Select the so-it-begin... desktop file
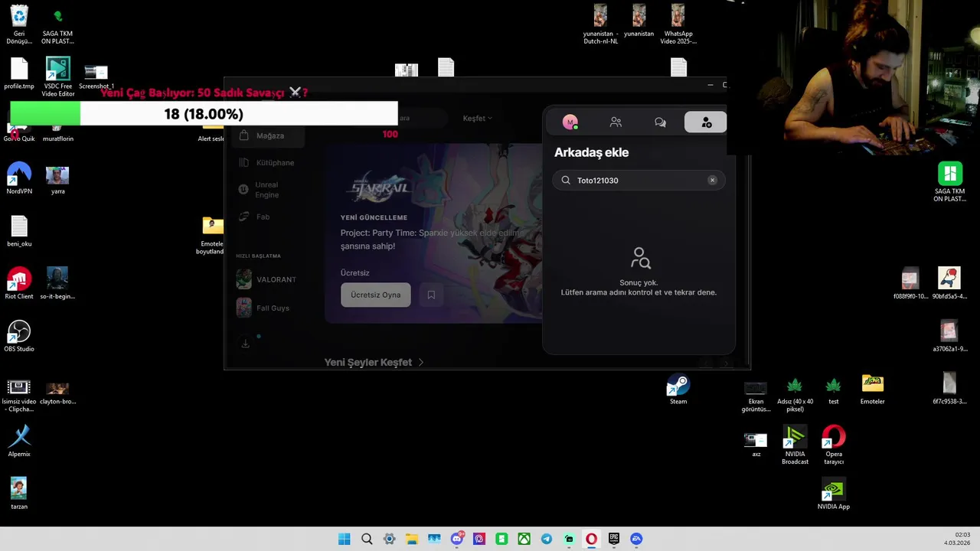 pyautogui.click(x=57, y=284)
